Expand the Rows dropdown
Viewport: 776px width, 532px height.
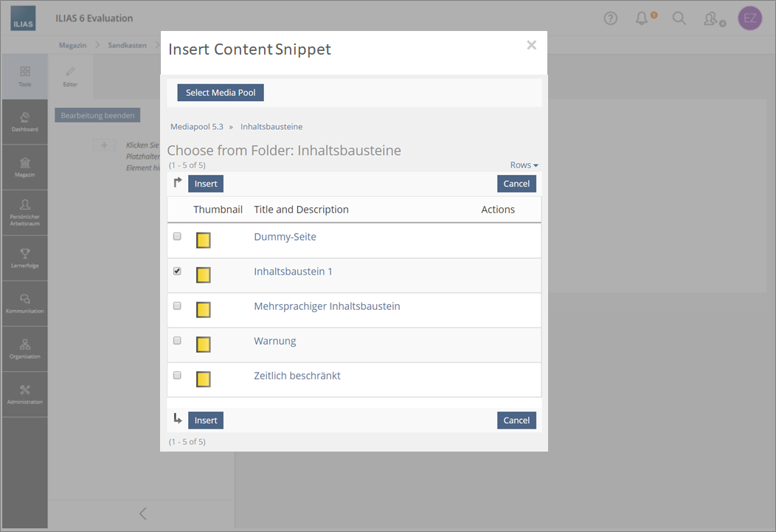pos(524,165)
